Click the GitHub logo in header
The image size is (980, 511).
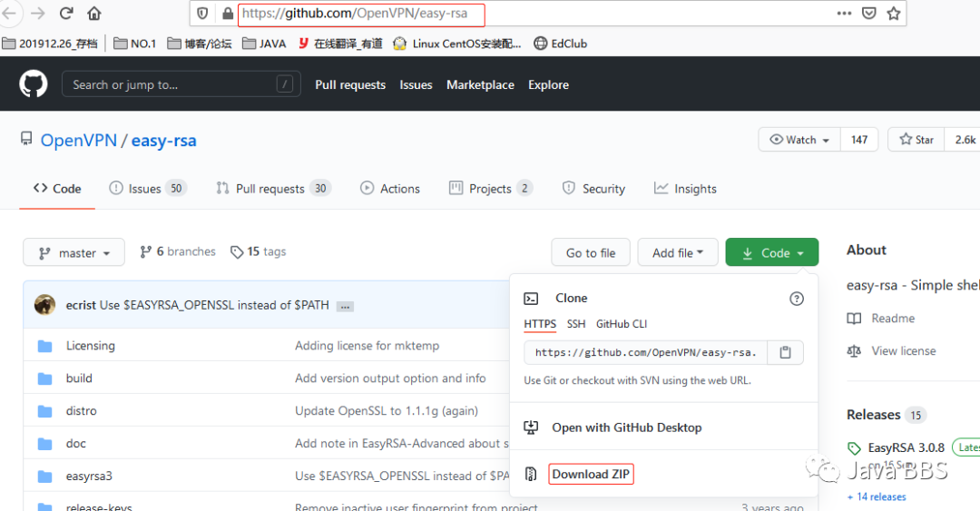[x=34, y=84]
